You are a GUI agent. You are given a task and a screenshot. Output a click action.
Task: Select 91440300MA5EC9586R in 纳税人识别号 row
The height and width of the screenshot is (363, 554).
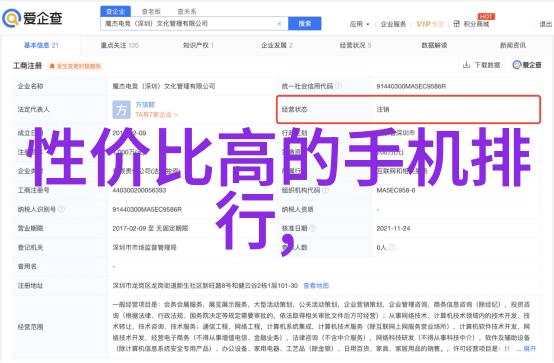pyautogui.click(x=147, y=209)
